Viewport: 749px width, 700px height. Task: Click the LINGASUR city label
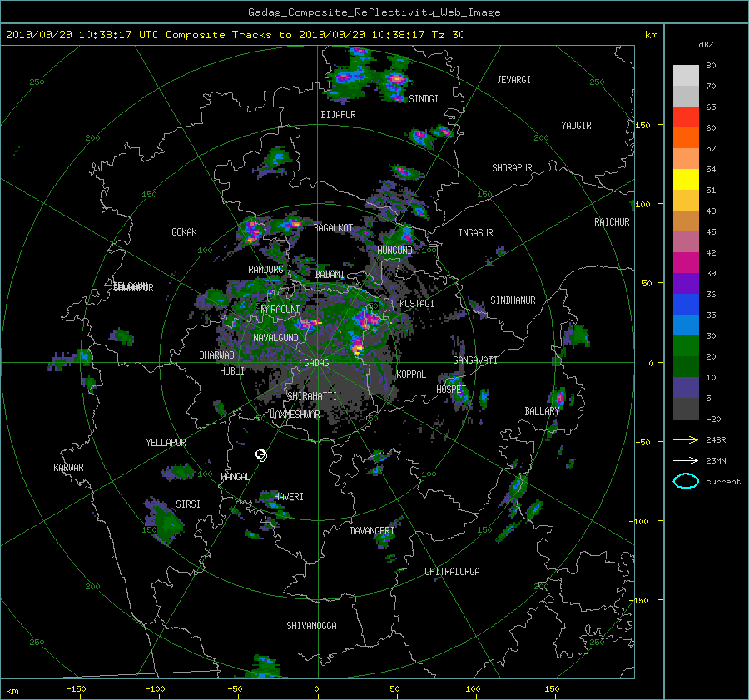[x=473, y=233]
